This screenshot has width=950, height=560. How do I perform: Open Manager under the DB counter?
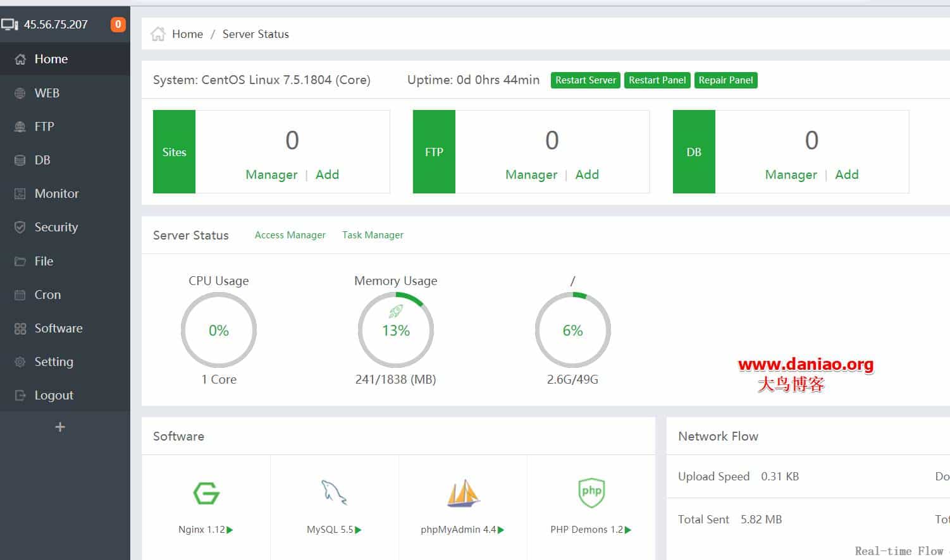point(791,175)
